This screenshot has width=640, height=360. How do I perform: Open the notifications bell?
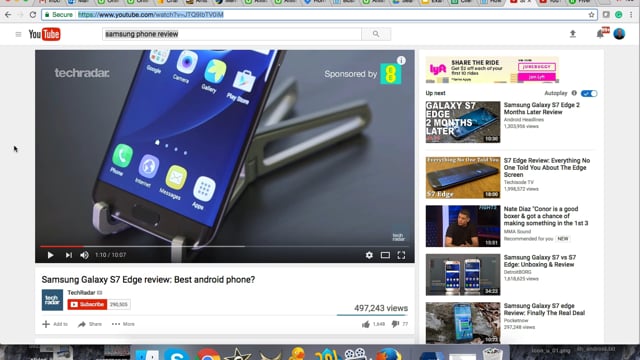pos(600,34)
